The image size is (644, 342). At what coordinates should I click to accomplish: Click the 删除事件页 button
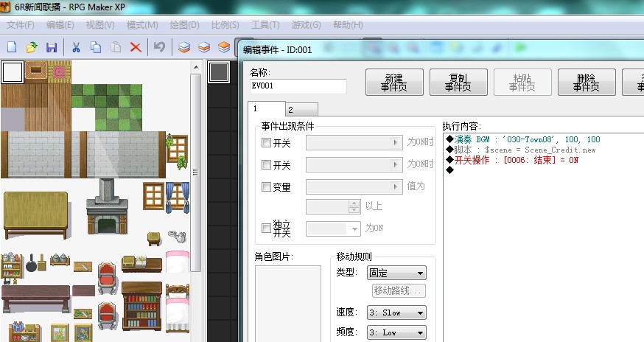click(587, 83)
